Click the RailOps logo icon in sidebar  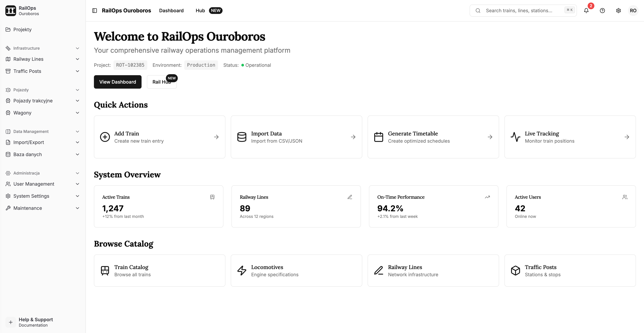click(11, 11)
